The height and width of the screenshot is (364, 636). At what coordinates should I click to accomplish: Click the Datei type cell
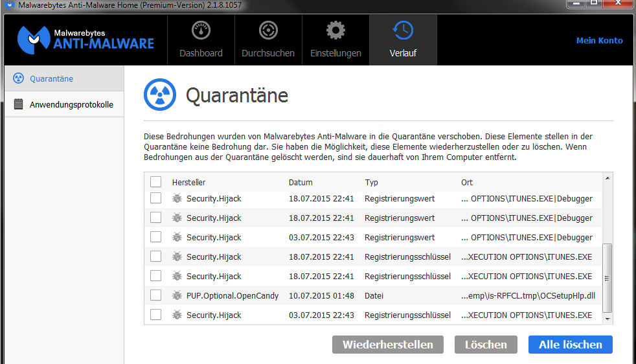[374, 296]
